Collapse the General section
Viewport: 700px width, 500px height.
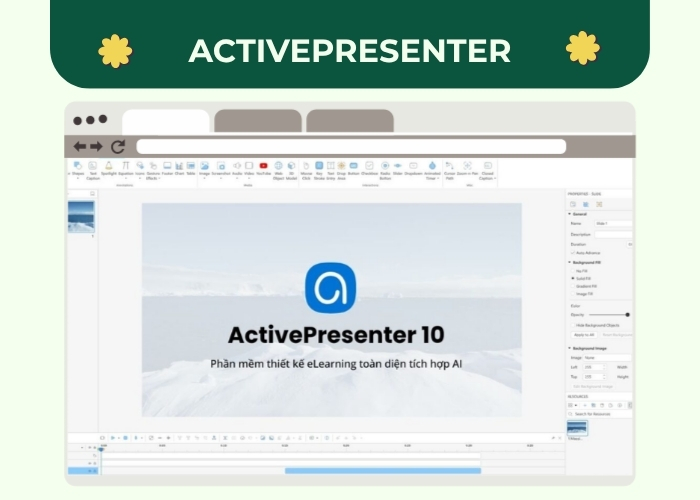tap(570, 214)
